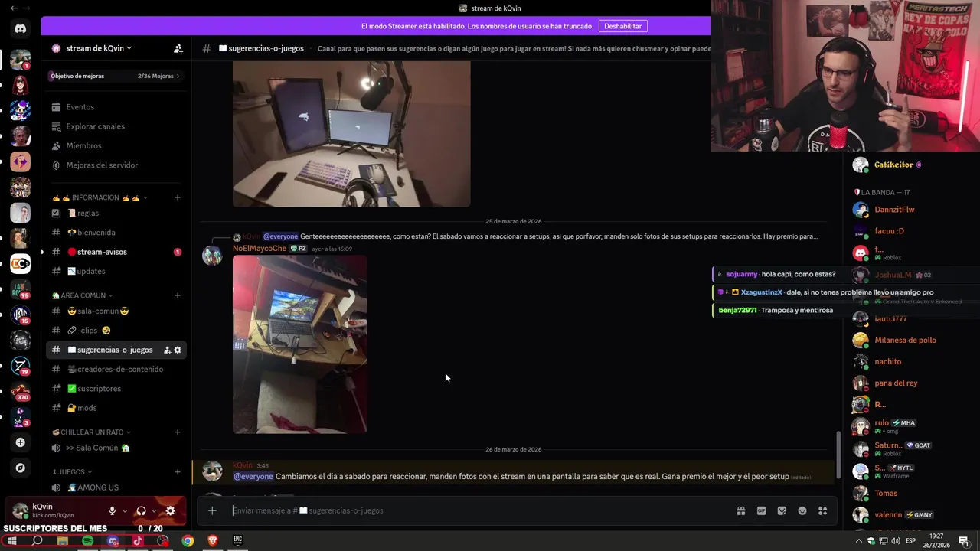Go to the creadores-de-contenido channel

point(116,369)
